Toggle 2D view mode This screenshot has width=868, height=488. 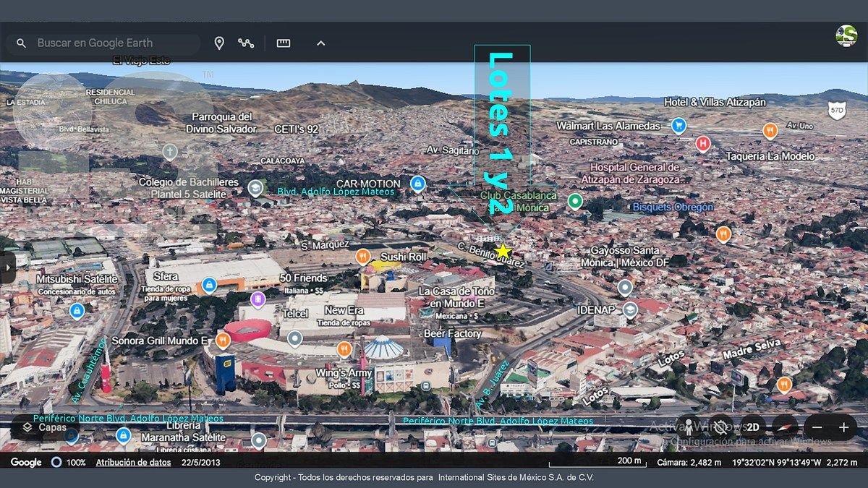coord(753,427)
